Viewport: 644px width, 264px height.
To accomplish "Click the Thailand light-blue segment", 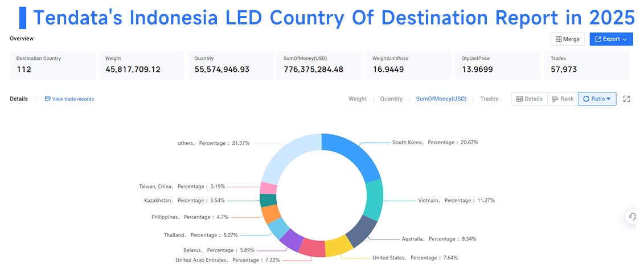I will [x=278, y=228].
